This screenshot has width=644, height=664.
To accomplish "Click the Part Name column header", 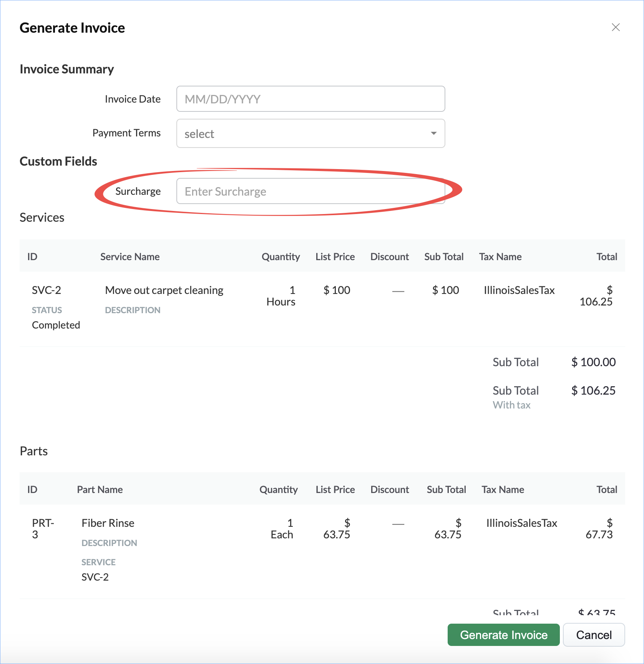I will [x=100, y=490].
